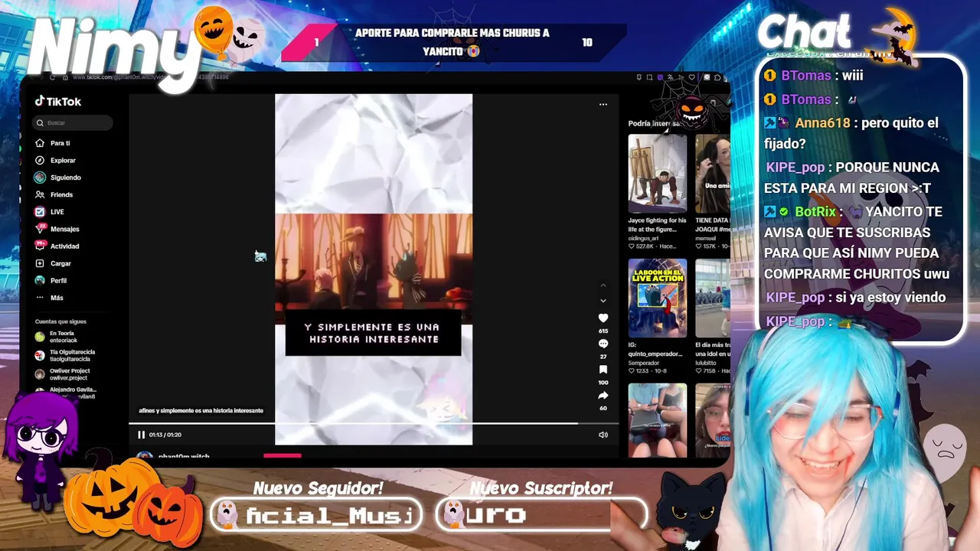Go to previous video arrow
Viewport: 980px width, 551px height.
[x=603, y=285]
